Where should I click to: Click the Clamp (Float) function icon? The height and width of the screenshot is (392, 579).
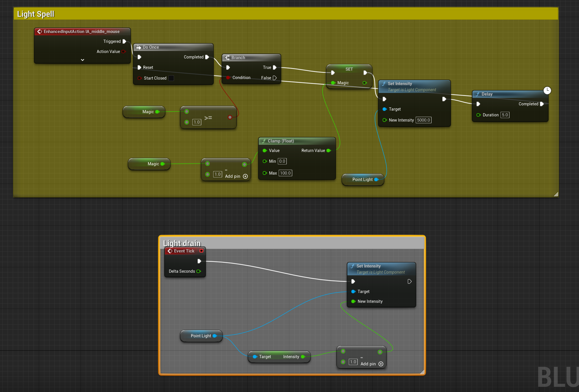[x=264, y=141]
